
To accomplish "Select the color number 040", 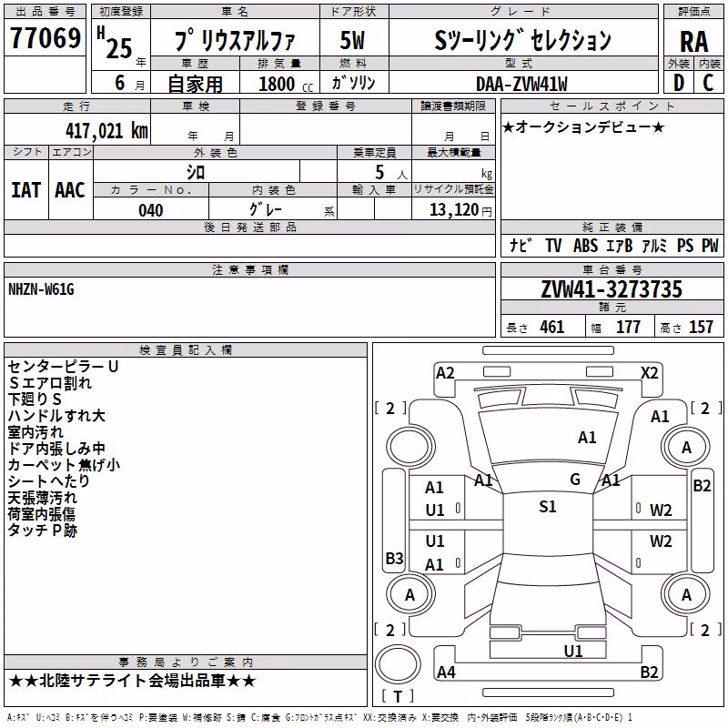I will coord(151,210).
